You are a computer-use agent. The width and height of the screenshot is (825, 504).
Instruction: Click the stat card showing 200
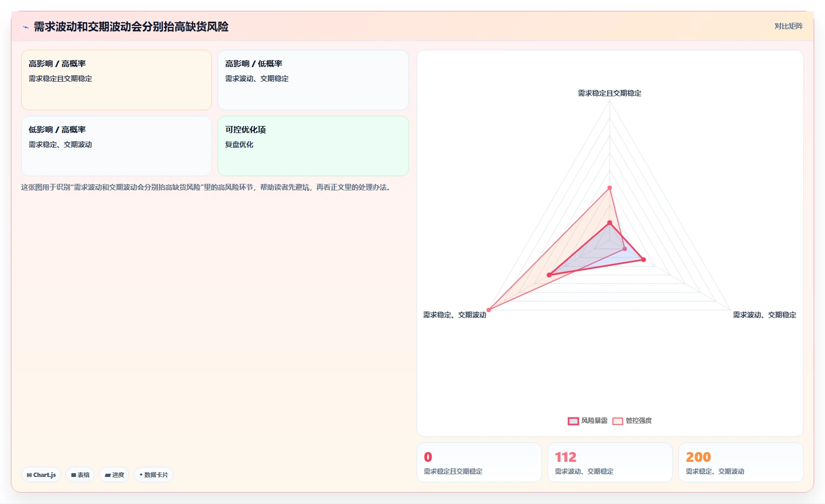tap(741, 462)
